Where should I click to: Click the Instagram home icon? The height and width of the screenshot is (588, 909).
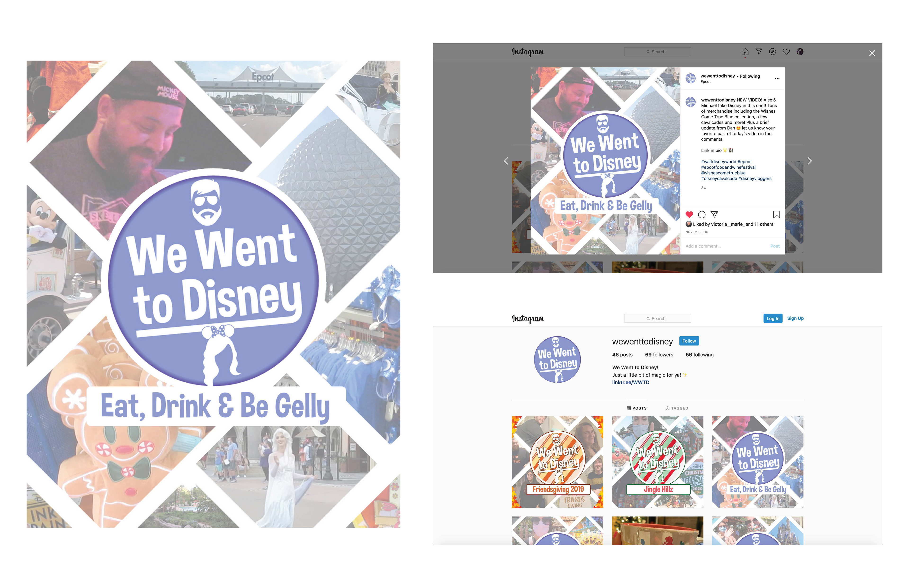coord(745,52)
